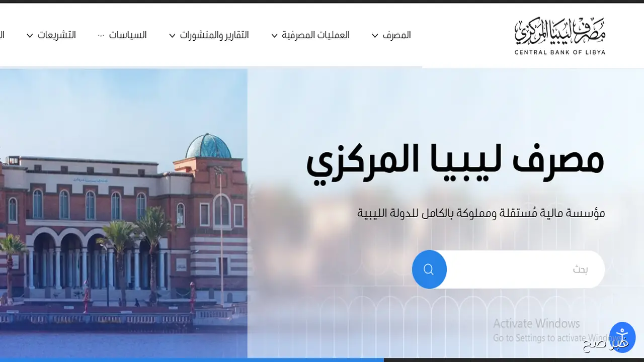Screen dimensions: 644x362
Task: Select the chevron icon beside المصرف
Action: (x=375, y=36)
